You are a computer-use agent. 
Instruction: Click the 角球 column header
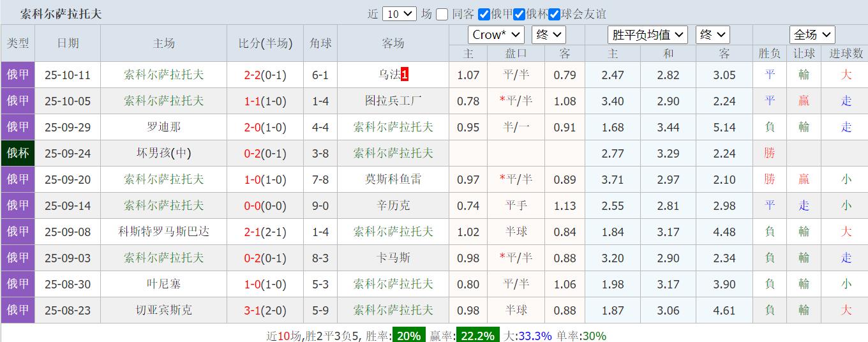click(x=320, y=43)
